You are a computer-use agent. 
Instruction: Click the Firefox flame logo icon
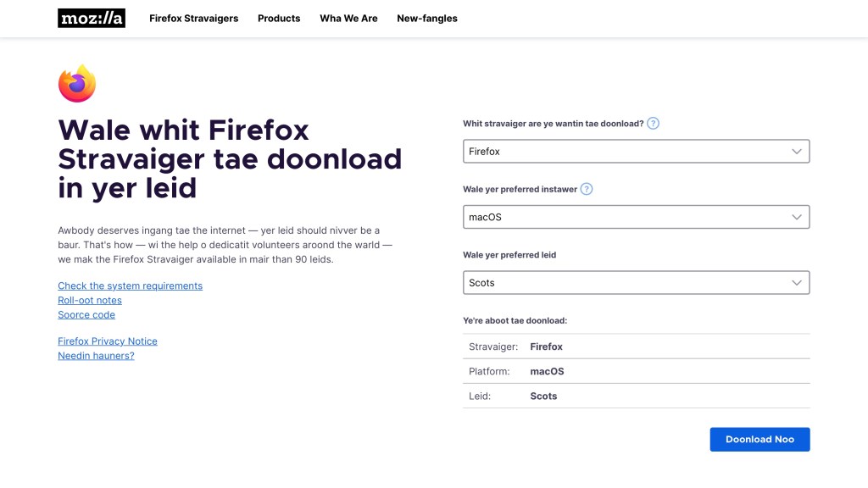point(77,83)
